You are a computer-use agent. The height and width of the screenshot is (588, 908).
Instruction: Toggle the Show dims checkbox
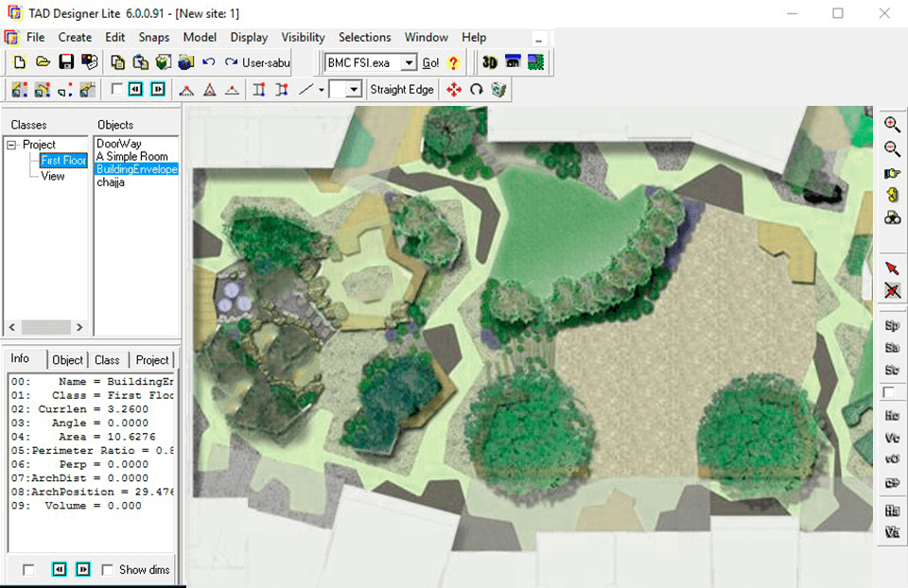tap(108, 569)
